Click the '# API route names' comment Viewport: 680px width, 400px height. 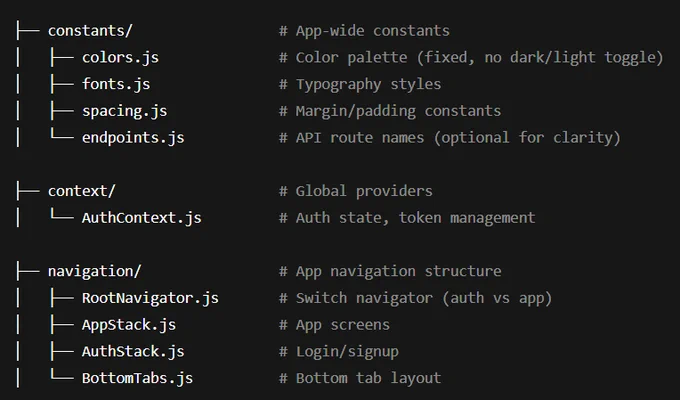(x=450, y=138)
